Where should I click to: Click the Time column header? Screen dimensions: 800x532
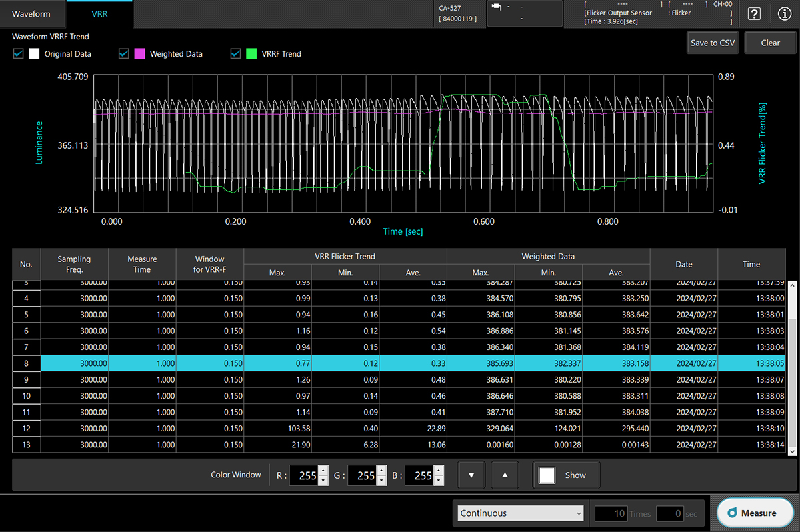pos(751,264)
